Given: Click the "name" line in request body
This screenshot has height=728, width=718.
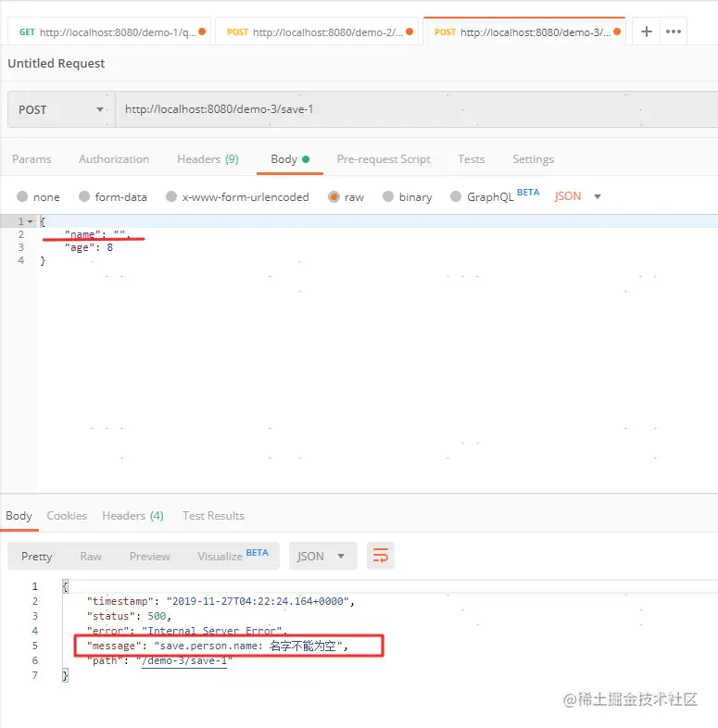Looking at the screenshot, I should [97, 234].
